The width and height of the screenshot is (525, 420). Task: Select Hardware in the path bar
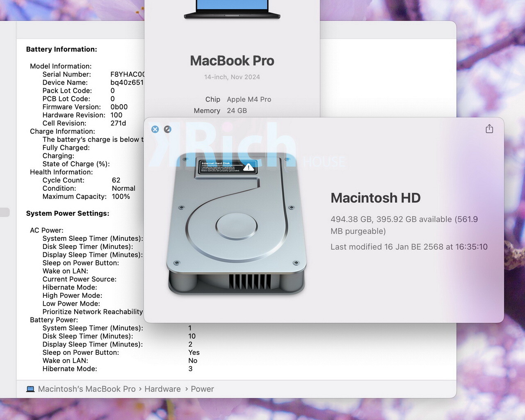pyautogui.click(x=162, y=389)
